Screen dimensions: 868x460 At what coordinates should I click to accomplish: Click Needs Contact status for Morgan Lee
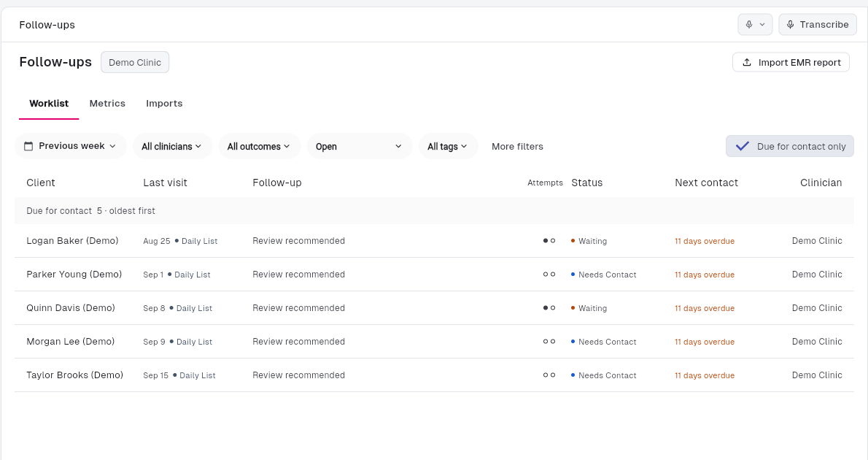pos(604,342)
